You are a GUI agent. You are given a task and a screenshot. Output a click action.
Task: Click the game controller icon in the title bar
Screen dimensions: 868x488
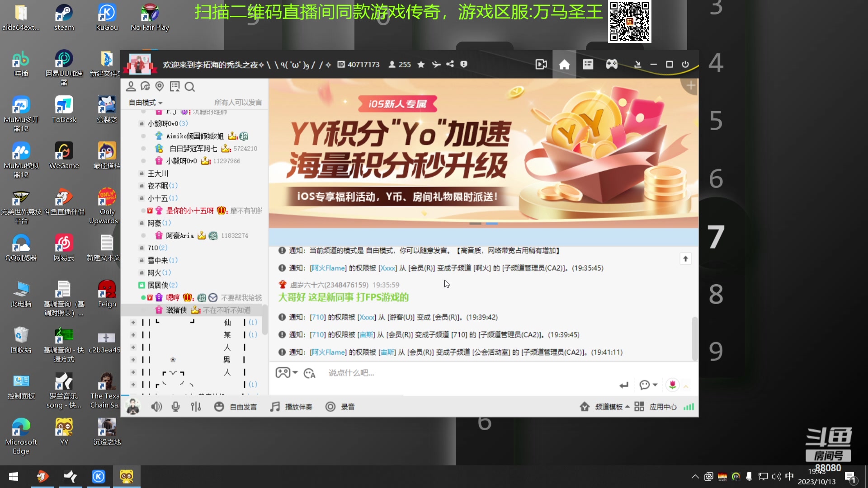click(x=612, y=64)
